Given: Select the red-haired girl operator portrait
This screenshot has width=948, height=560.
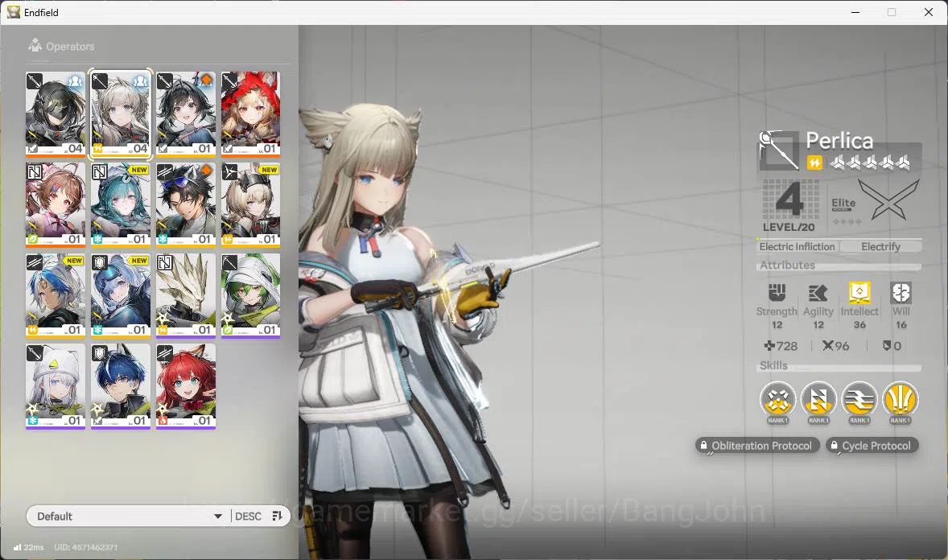Looking at the screenshot, I should (186, 386).
